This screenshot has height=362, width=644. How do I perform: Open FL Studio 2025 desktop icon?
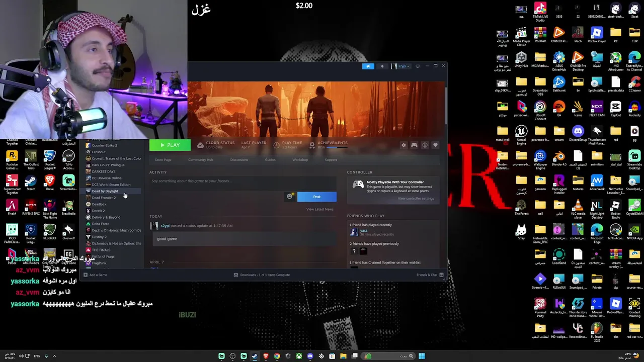[x=597, y=332]
